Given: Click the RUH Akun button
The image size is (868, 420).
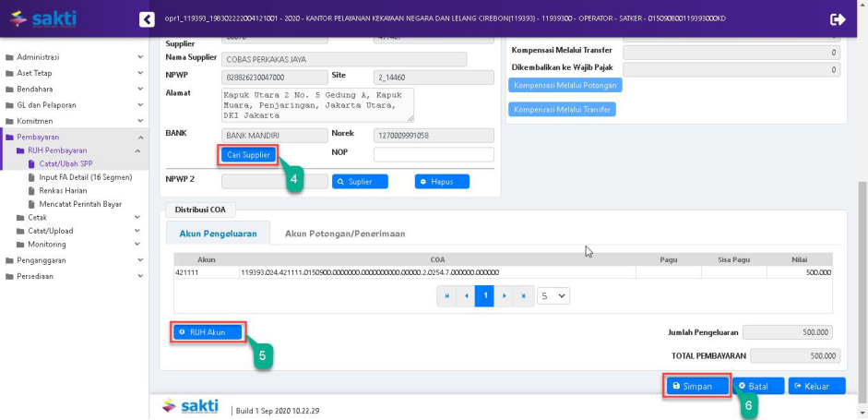Looking at the screenshot, I should [208, 331].
